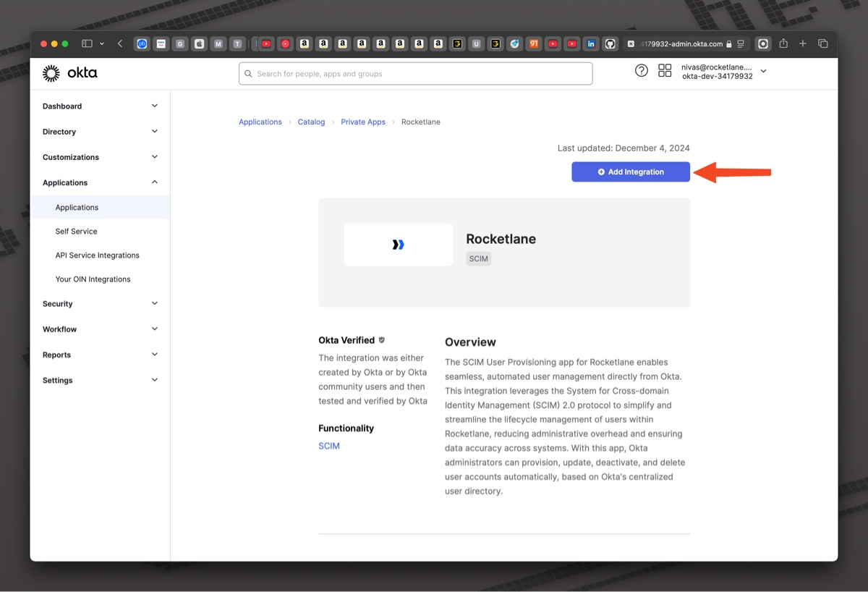Open the account dropdown for nivas@rocketlane

point(763,71)
